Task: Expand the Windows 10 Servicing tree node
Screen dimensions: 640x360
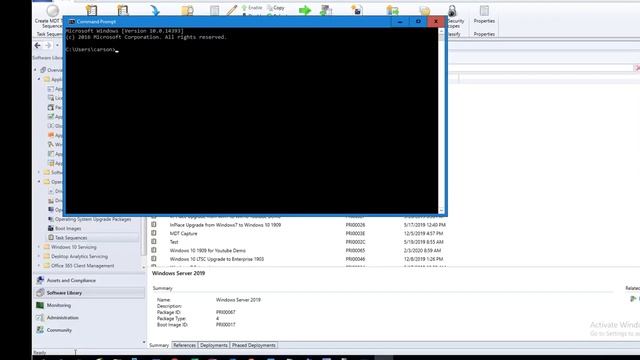Action: 39,247
